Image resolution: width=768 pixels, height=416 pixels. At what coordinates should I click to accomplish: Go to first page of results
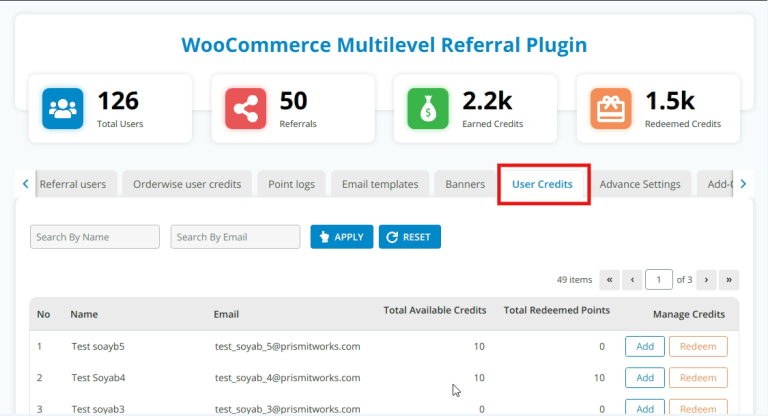click(x=609, y=280)
